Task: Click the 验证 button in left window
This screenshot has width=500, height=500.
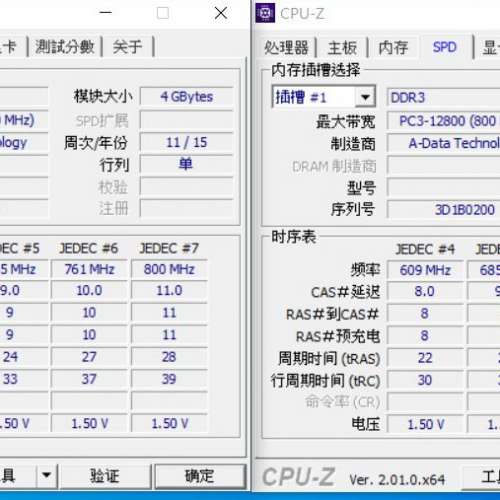Action: pyautogui.click(x=104, y=476)
